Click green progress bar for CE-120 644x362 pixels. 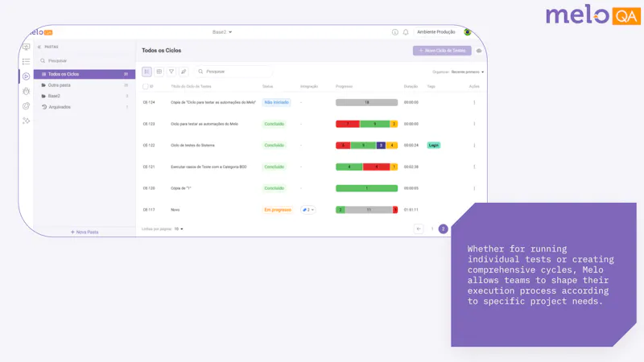(367, 188)
